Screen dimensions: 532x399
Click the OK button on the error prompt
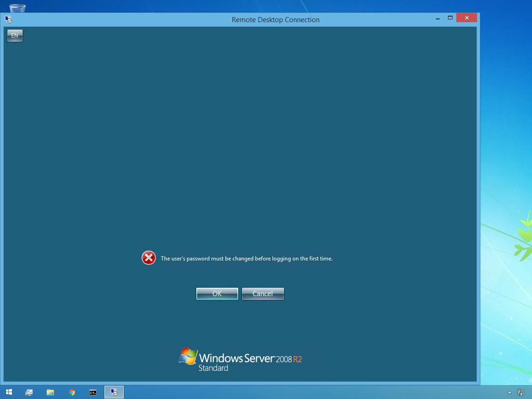point(217,294)
